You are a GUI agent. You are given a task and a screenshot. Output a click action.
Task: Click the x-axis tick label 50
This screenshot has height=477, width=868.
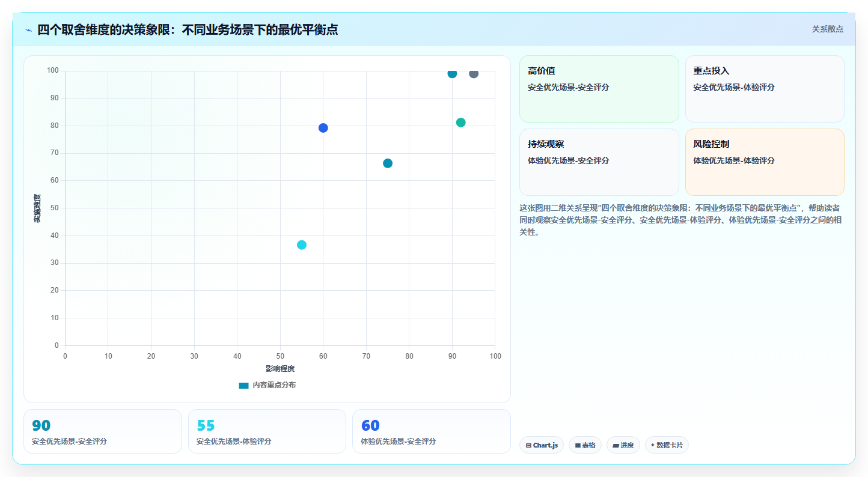coord(280,356)
